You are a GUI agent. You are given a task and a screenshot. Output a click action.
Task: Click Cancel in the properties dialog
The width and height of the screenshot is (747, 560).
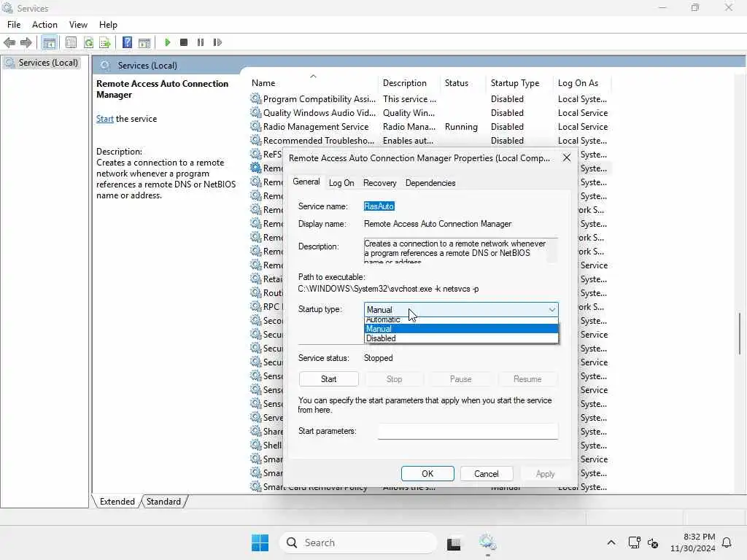487,474
